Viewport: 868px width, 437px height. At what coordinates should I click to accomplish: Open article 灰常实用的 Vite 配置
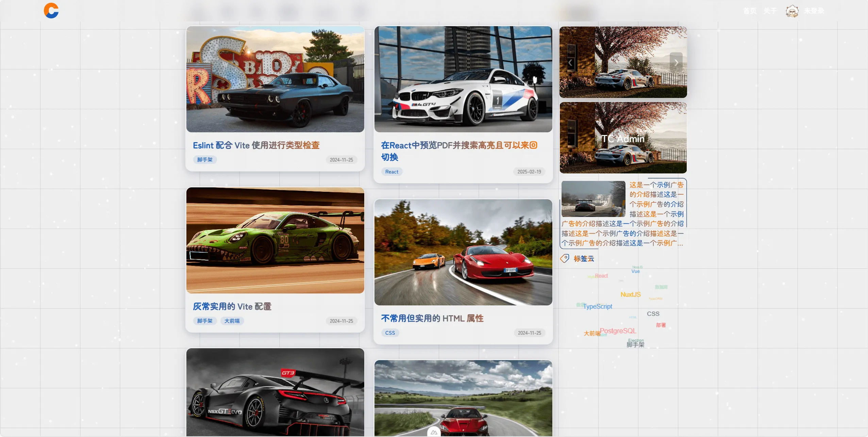coord(232,306)
